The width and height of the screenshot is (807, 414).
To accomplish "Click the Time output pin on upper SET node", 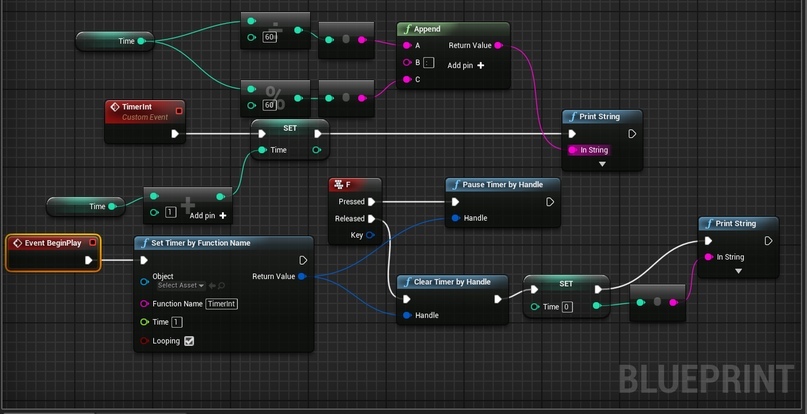I will (317, 150).
